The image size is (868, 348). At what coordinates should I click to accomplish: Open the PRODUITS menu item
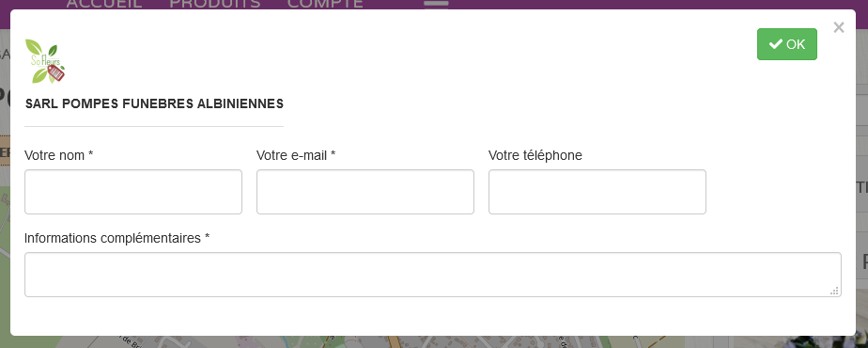click(215, 4)
